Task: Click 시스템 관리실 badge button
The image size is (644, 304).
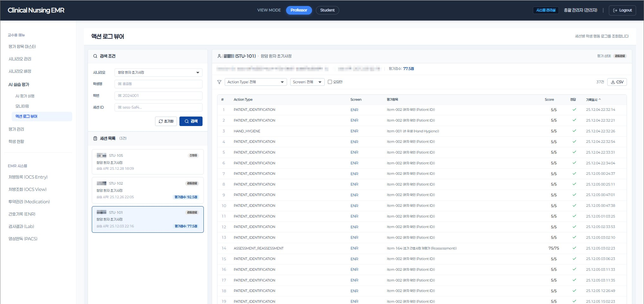Action: (546, 10)
